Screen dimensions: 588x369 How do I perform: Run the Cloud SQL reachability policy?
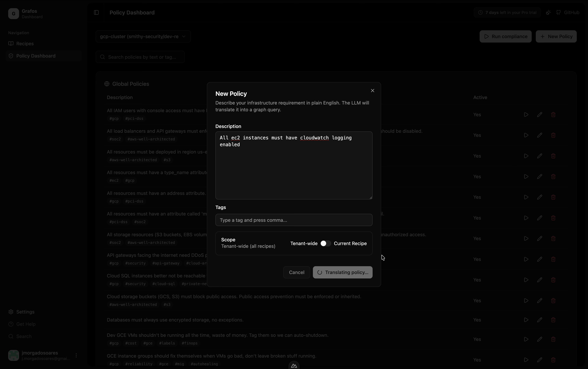[x=526, y=280]
